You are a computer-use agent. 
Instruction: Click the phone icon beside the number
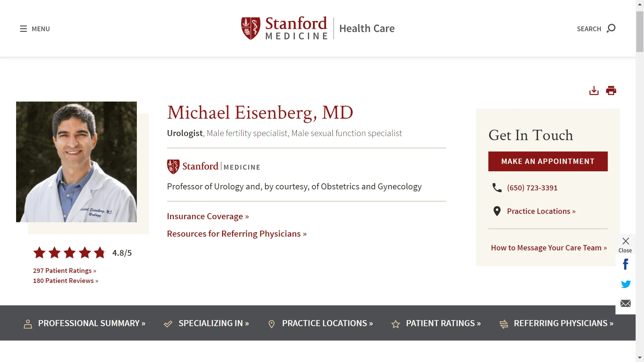[x=497, y=188]
